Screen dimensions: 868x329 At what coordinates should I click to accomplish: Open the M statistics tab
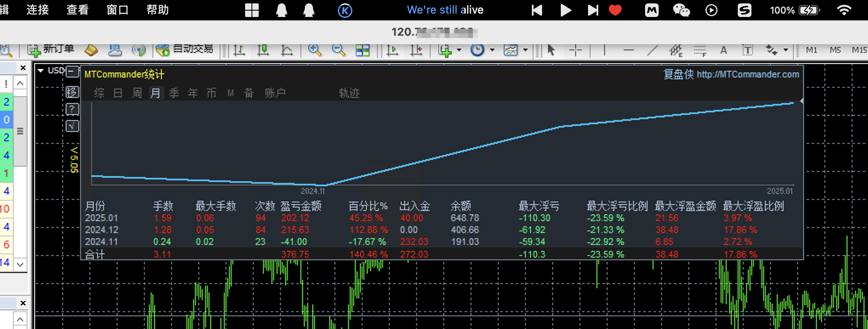[x=230, y=93]
